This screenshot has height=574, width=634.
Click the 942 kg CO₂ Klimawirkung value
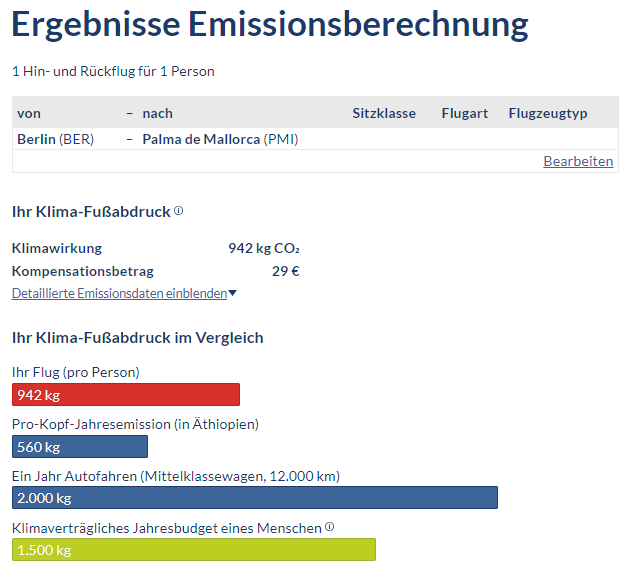264,248
